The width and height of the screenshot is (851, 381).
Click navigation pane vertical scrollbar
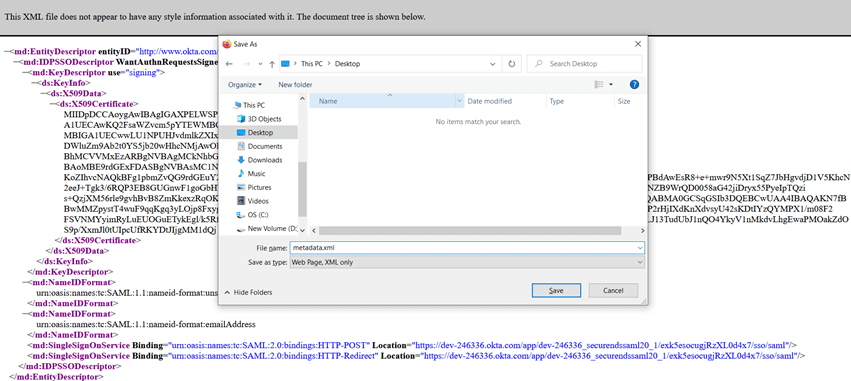pyautogui.click(x=302, y=189)
